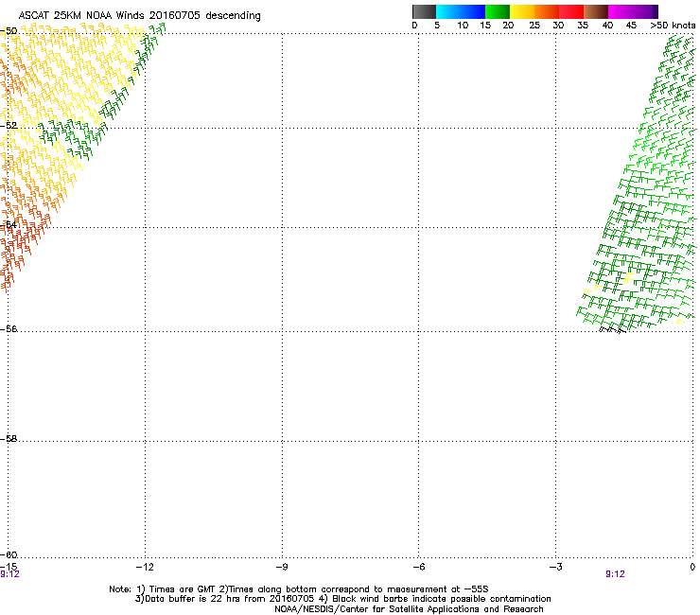700x615 pixels.
Task: Click the '-52' latitude axis label
Action: click(9, 126)
